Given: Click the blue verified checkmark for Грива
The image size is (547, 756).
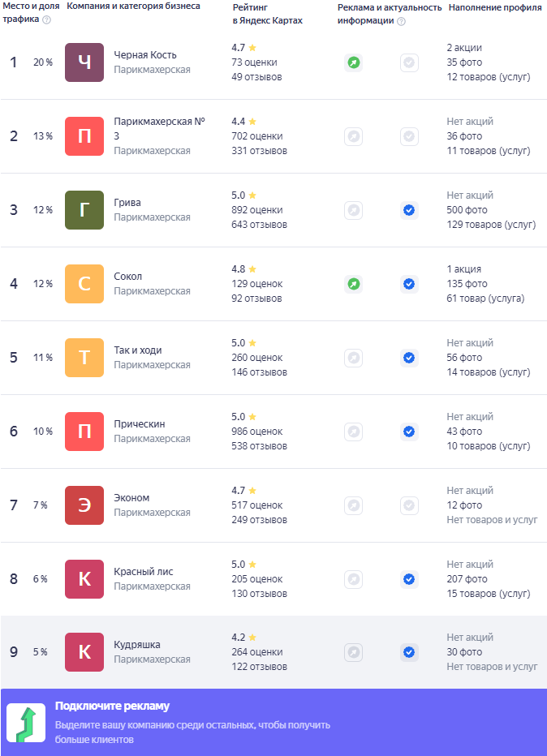Looking at the screenshot, I should pos(409,210).
